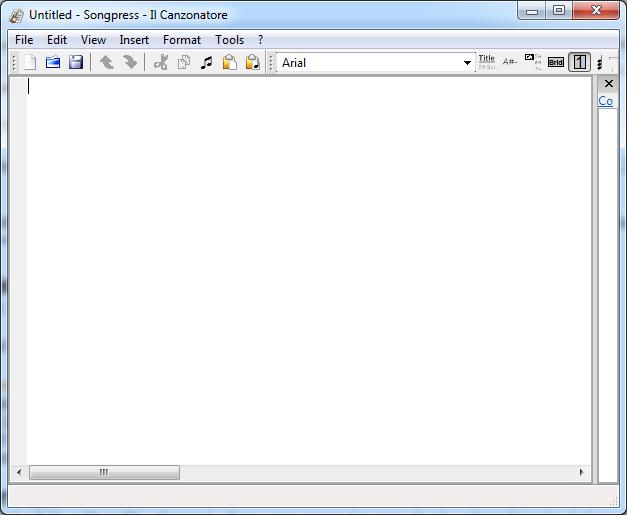This screenshot has width=627, height=515.
Task: Open the Format menu
Action: [182, 40]
